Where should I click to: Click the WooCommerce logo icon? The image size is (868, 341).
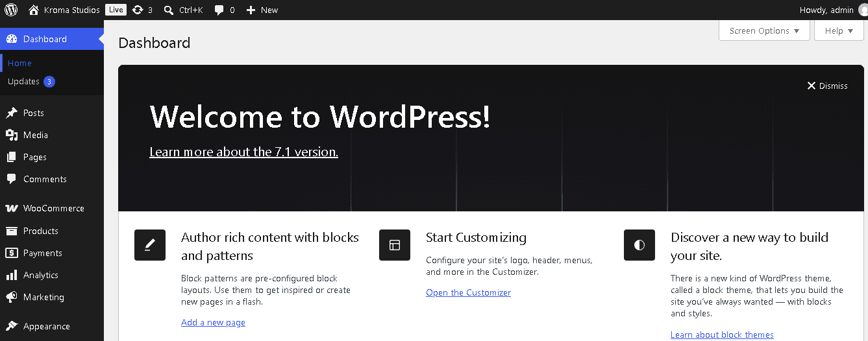pyautogui.click(x=11, y=208)
